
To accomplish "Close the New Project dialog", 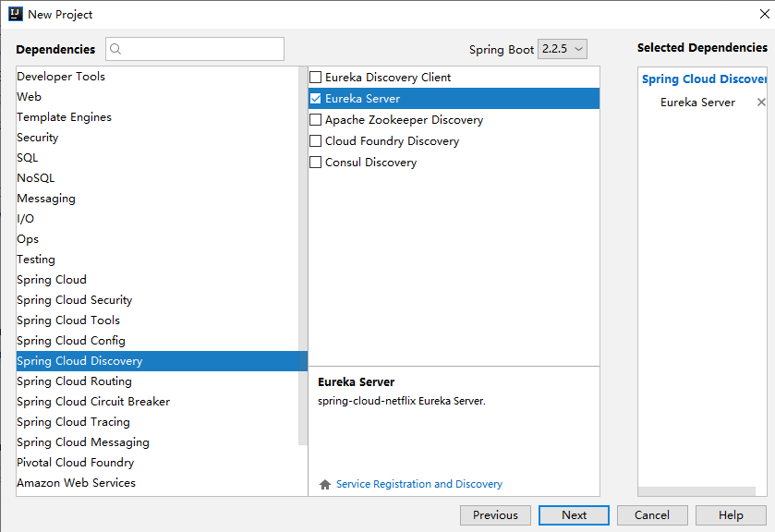I will point(764,14).
